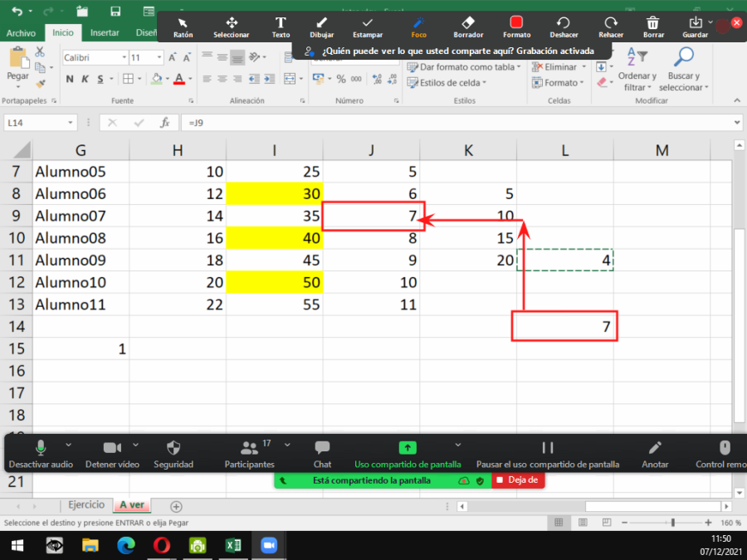This screenshot has width=747, height=560.
Task: Turn off camera with Detener vídeo
Action: (112, 453)
